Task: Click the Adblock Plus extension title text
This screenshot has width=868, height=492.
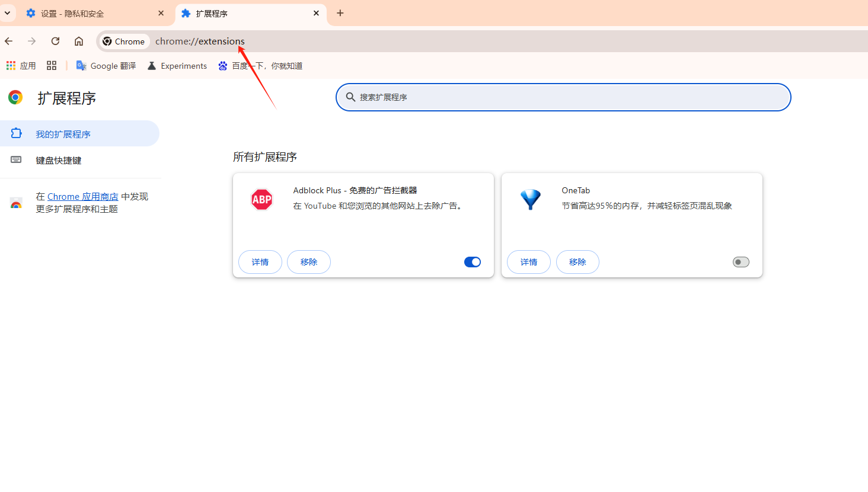Action: (x=355, y=190)
